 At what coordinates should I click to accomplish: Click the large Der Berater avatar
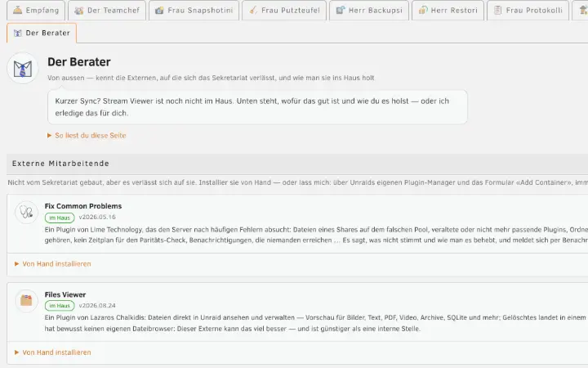[x=23, y=69]
